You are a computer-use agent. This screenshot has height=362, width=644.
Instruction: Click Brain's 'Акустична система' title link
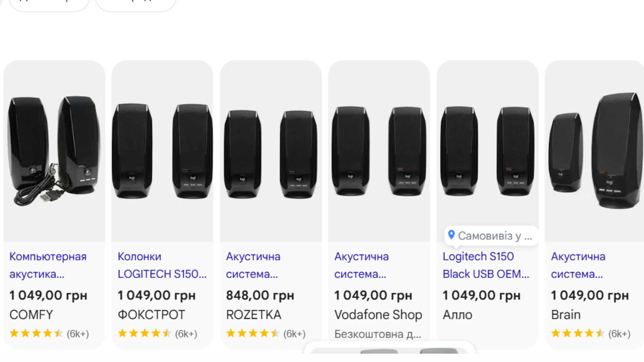578,265
